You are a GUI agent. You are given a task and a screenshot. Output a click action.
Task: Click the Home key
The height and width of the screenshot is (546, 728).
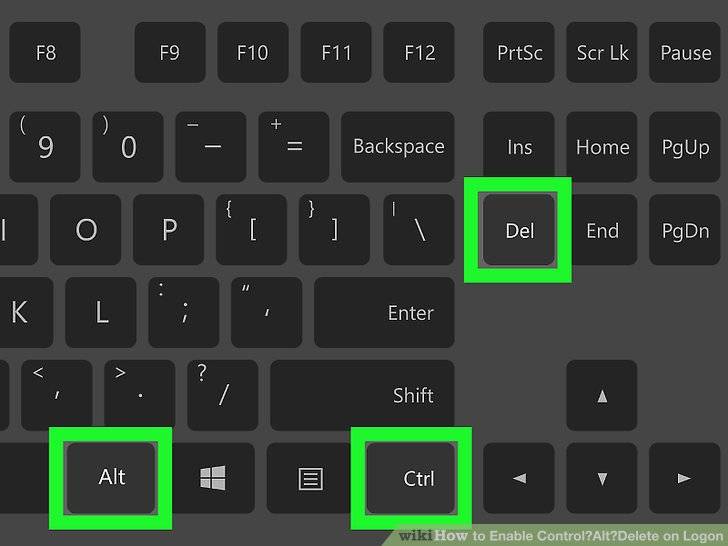coord(602,147)
